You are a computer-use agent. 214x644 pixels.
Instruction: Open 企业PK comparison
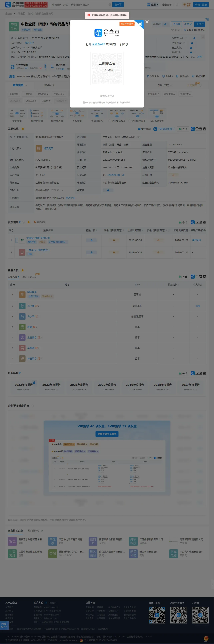[x=167, y=76]
